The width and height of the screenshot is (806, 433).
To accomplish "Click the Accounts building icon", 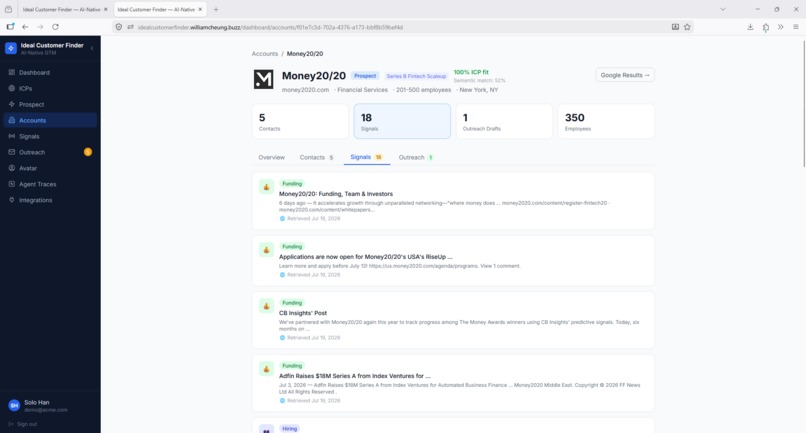I will pos(12,120).
